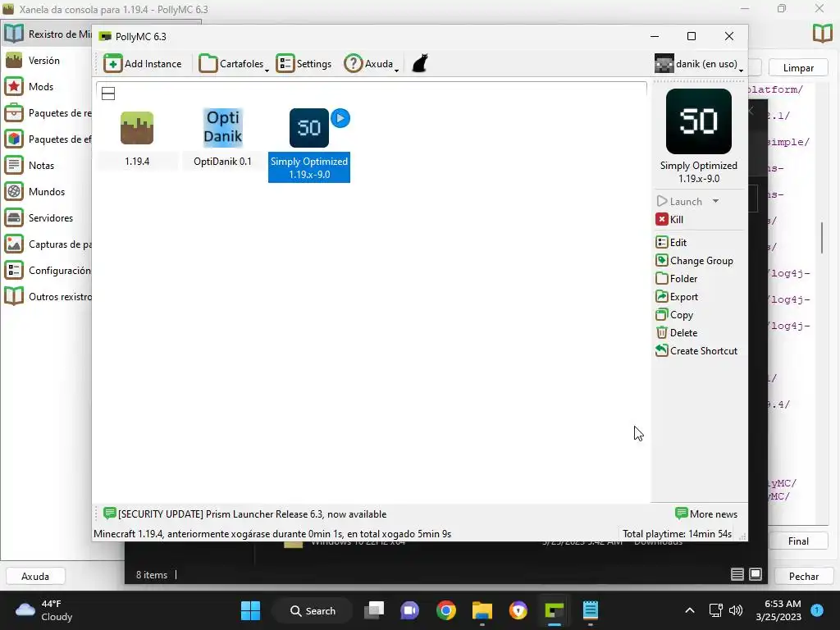Select the Simply Optimized 1.19.x-9.0 instance
Viewport: 840px width, 630px height.
point(309,144)
